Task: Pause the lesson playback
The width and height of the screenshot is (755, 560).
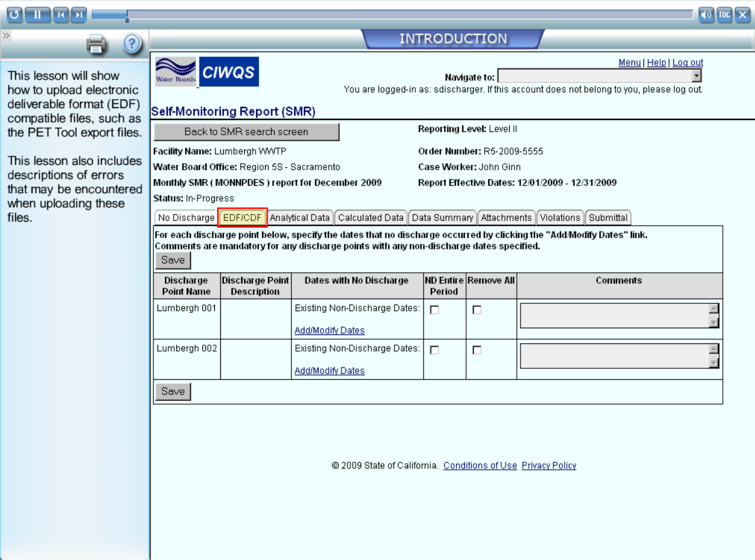Action: (38, 14)
